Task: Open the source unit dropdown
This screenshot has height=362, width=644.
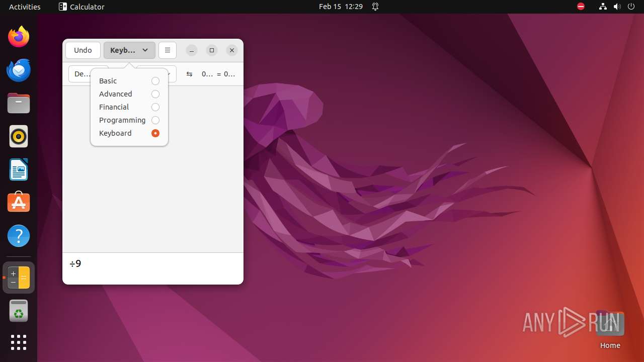Action: pyautogui.click(x=79, y=74)
